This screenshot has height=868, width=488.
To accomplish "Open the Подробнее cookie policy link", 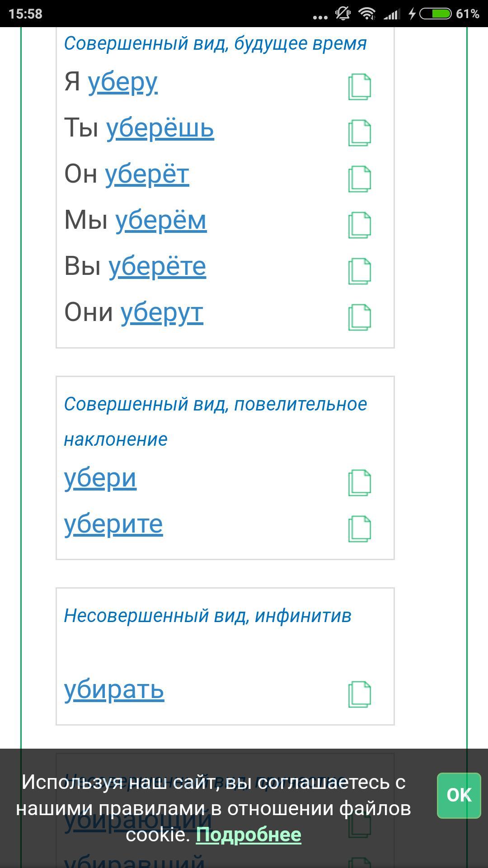I will 249,835.
